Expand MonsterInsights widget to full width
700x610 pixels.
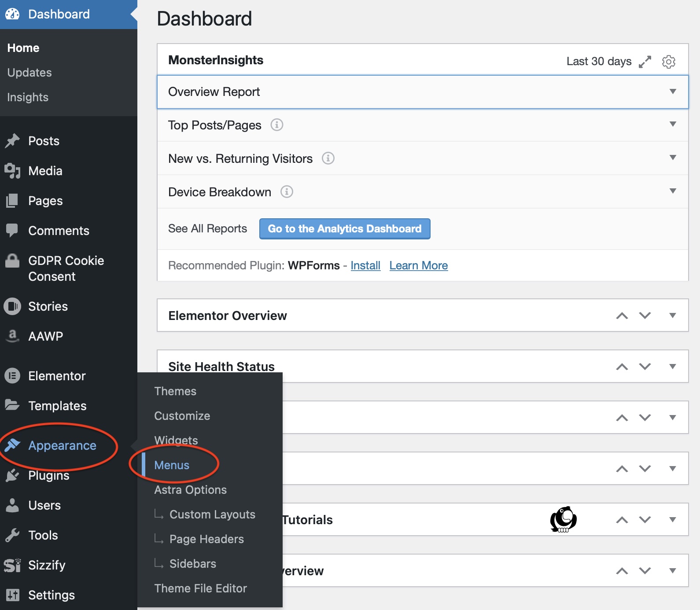coord(645,62)
